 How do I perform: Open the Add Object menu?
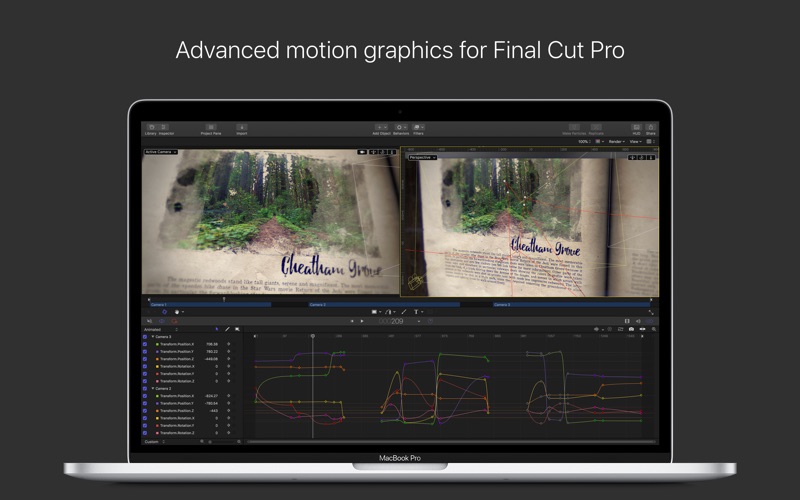click(x=381, y=129)
